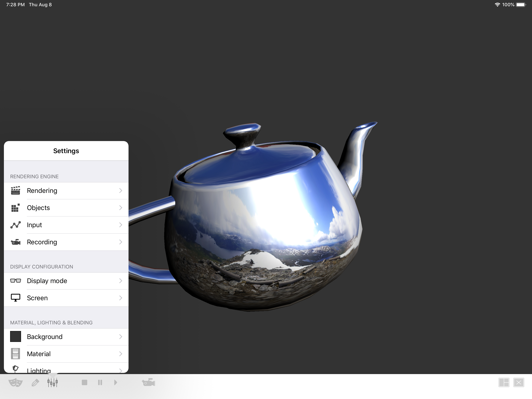Click the Recording camcorder icon in Settings
Viewport: 532px width, 399px height.
click(x=16, y=242)
